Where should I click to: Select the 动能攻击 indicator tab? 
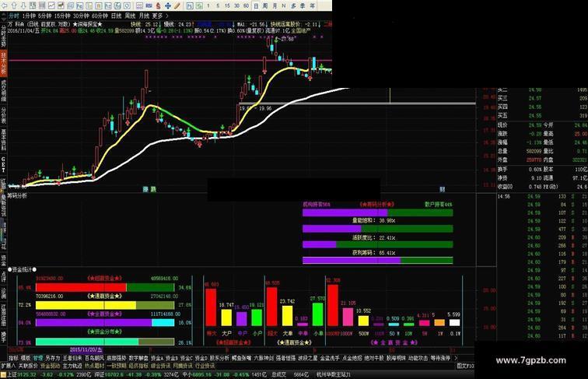click(418, 358)
